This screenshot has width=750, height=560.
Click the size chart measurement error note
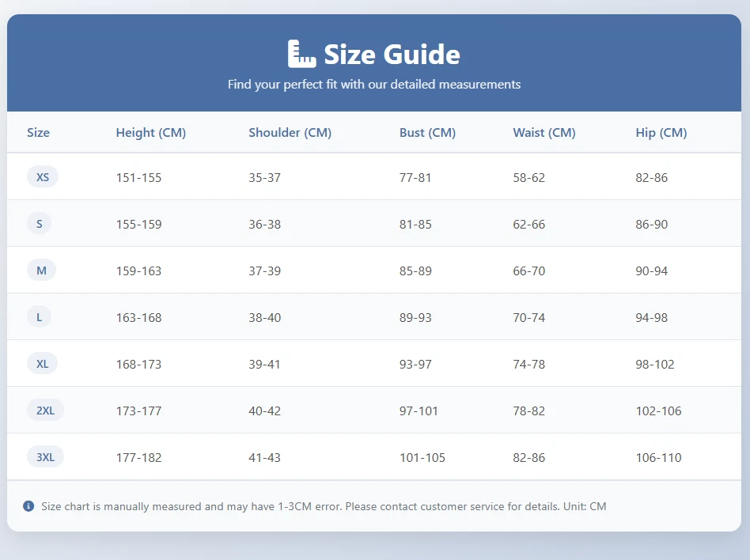pos(324,506)
